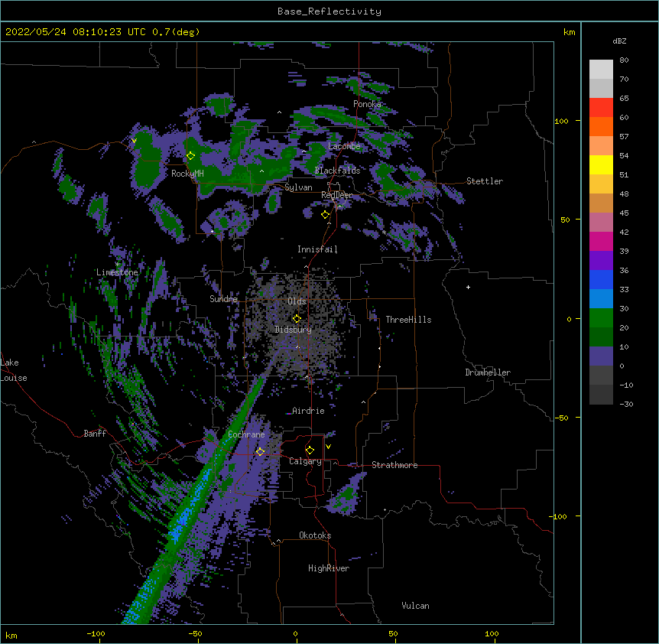Click the Lake Louise map label
Screen dimensions: 659x644
point(14,370)
